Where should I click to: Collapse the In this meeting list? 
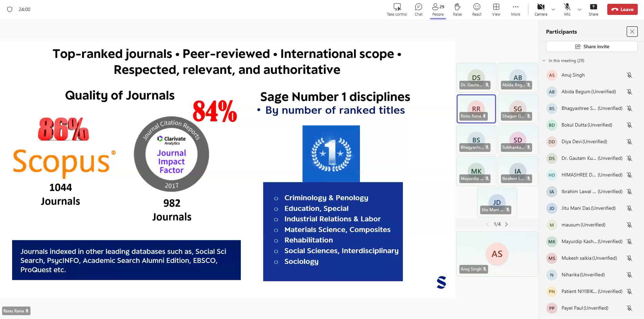(x=544, y=61)
